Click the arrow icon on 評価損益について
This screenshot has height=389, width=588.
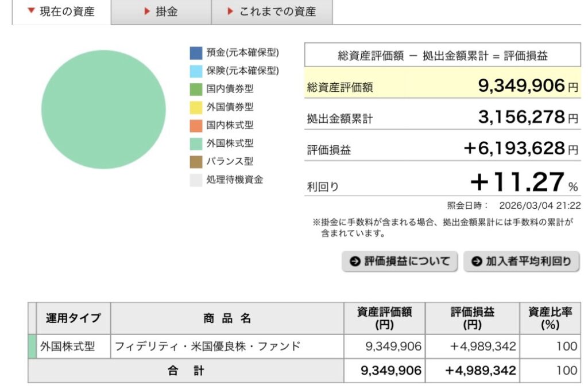(355, 262)
